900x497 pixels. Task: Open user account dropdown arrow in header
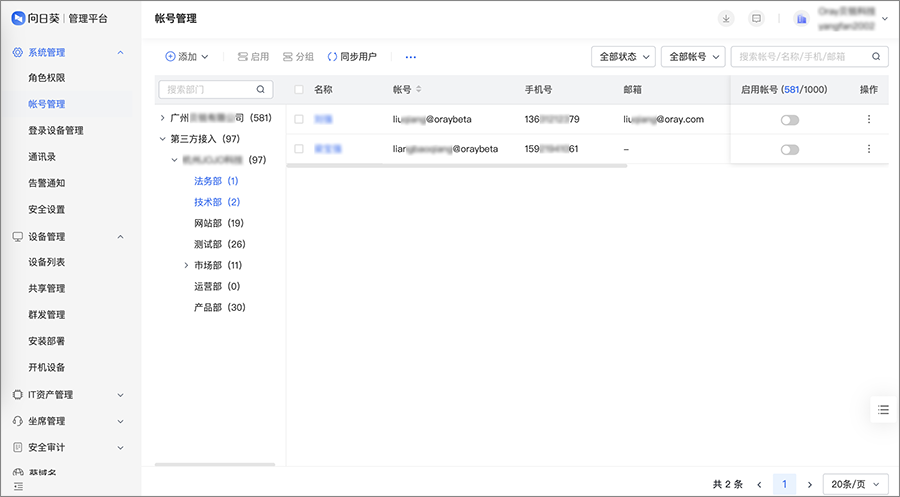click(885, 18)
